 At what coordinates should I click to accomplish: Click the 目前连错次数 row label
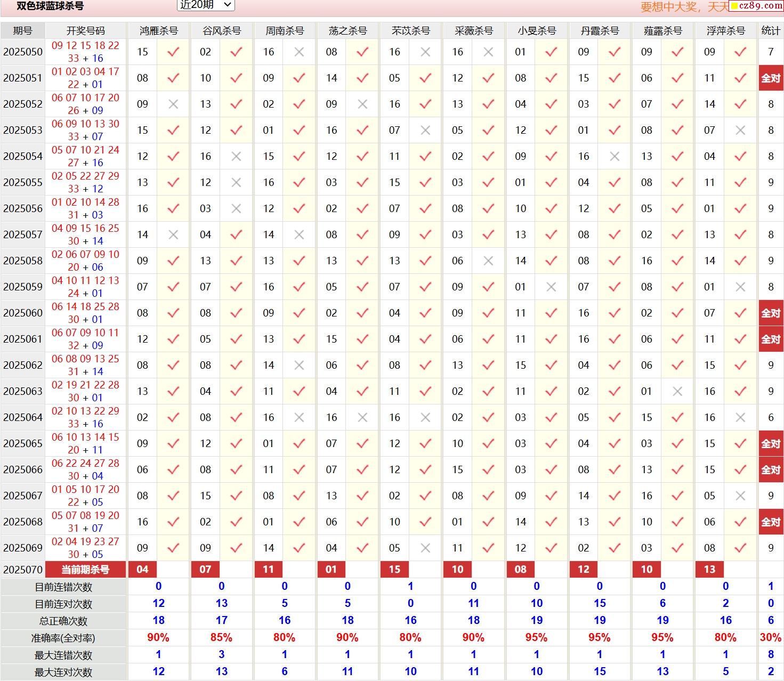[63, 587]
